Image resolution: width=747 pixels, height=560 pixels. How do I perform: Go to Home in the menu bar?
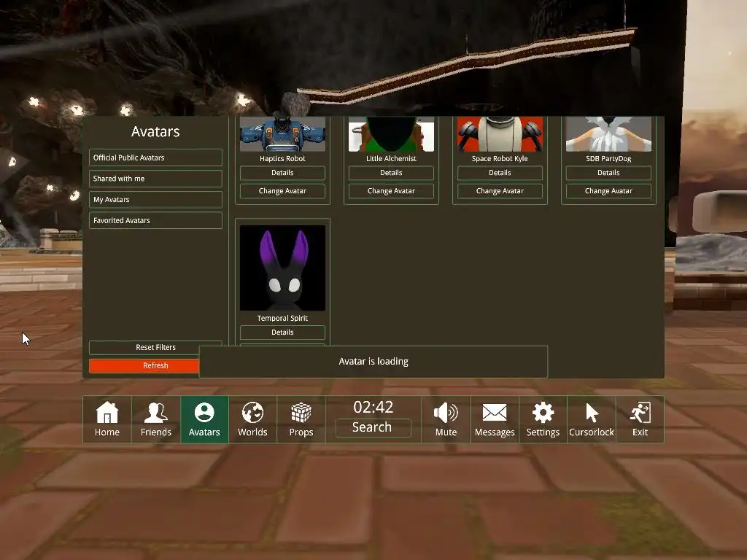click(107, 419)
